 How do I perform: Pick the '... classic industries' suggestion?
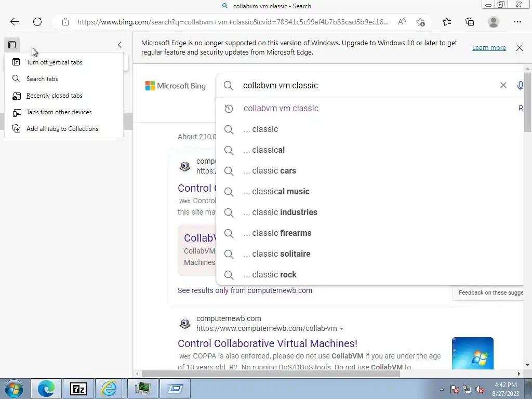pos(370,212)
